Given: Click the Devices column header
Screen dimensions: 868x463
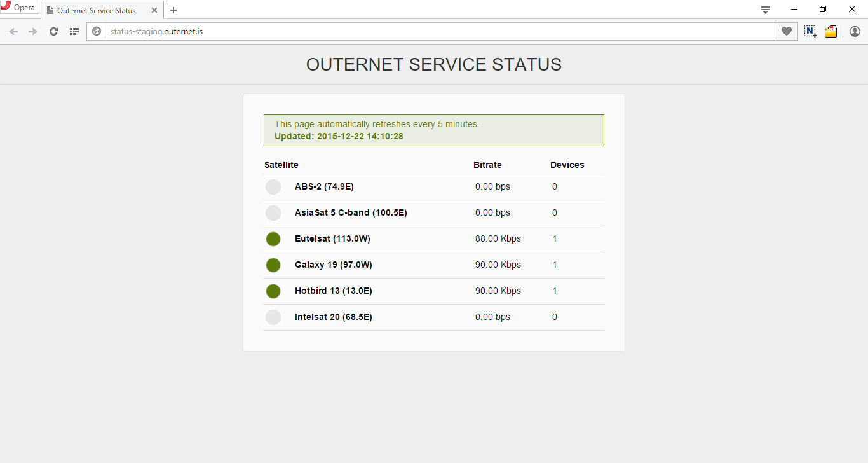Looking at the screenshot, I should coord(567,165).
